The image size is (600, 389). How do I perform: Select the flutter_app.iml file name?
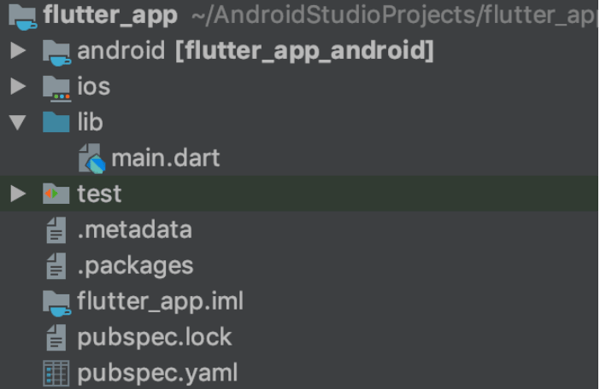(x=160, y=301)
